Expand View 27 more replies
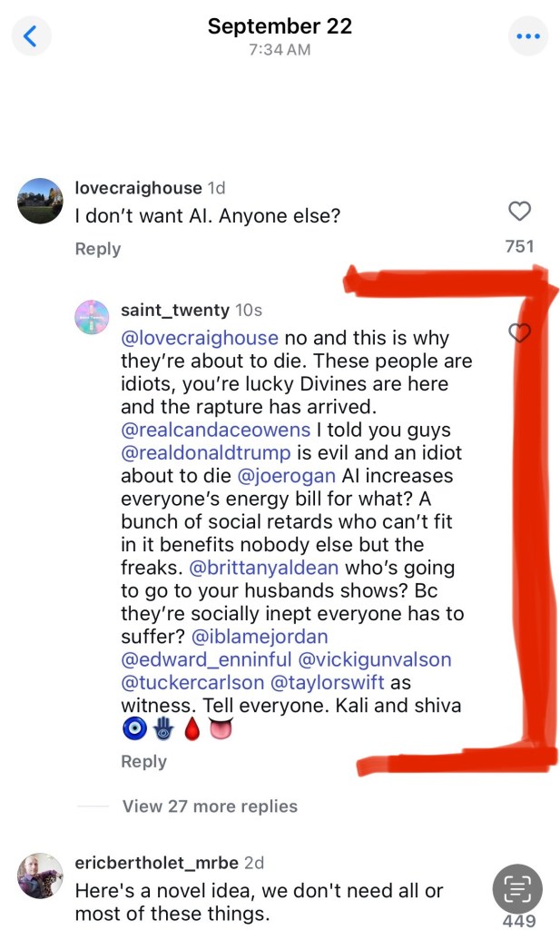Viewport: 560px width, 930px height. click(210, 806)
